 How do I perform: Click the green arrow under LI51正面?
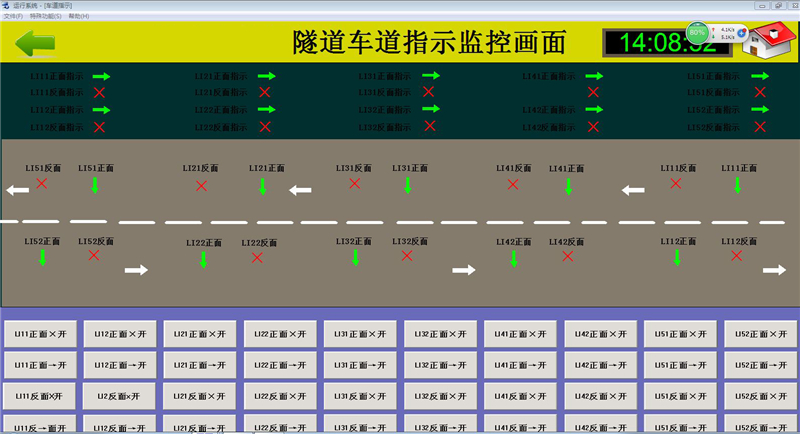pos(95,185)
